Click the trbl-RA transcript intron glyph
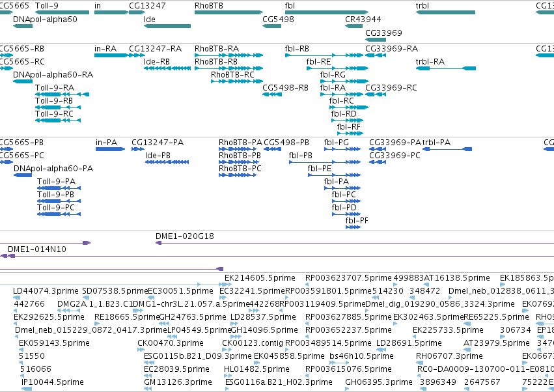Viewport: 554px width, 392px height. click(446, 68)
